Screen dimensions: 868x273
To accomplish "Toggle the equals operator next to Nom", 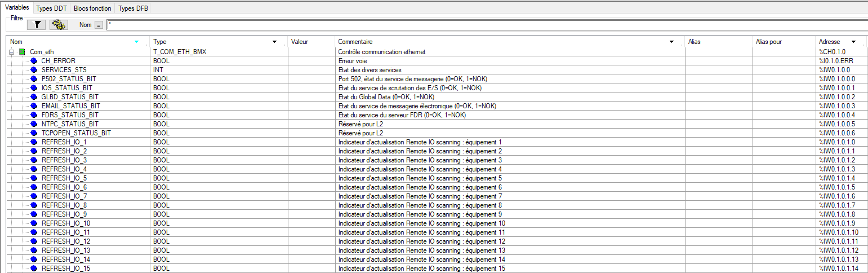I will coord(99,25).
